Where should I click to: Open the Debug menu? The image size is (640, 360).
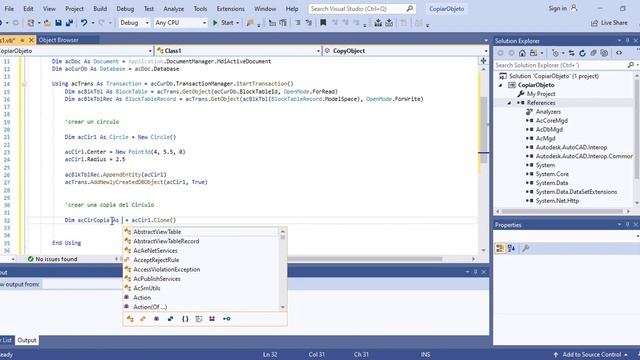tap(125, 8)
